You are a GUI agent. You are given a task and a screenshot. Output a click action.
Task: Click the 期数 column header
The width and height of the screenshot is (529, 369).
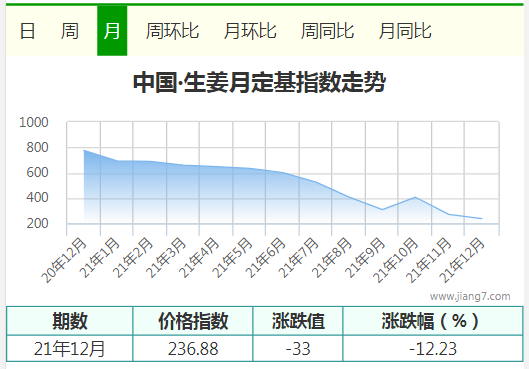pos(70,321)
